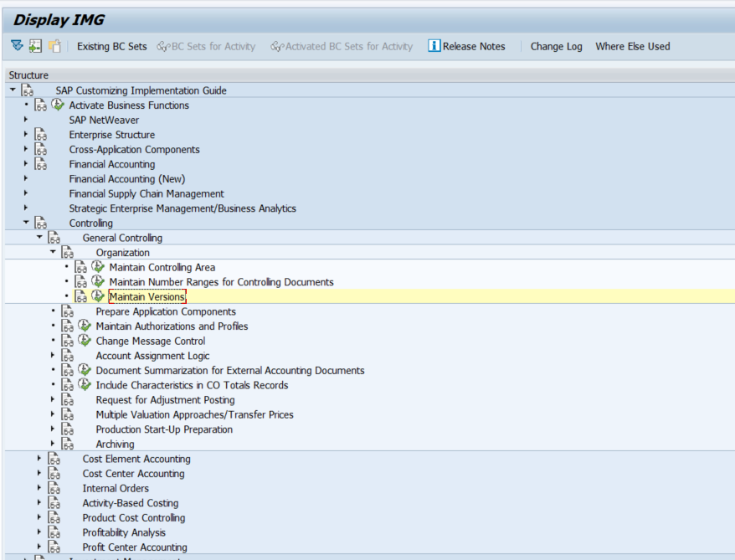Image resolution: width=735 pixels, height=560 pixels.
Task: Click BC Sets for Activity button
Action: point(206,46)
